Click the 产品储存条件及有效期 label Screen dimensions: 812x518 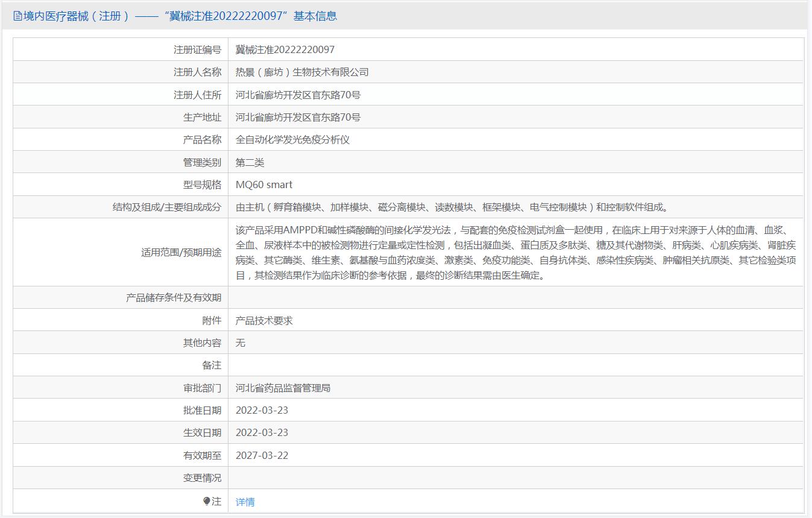point(174,298)
